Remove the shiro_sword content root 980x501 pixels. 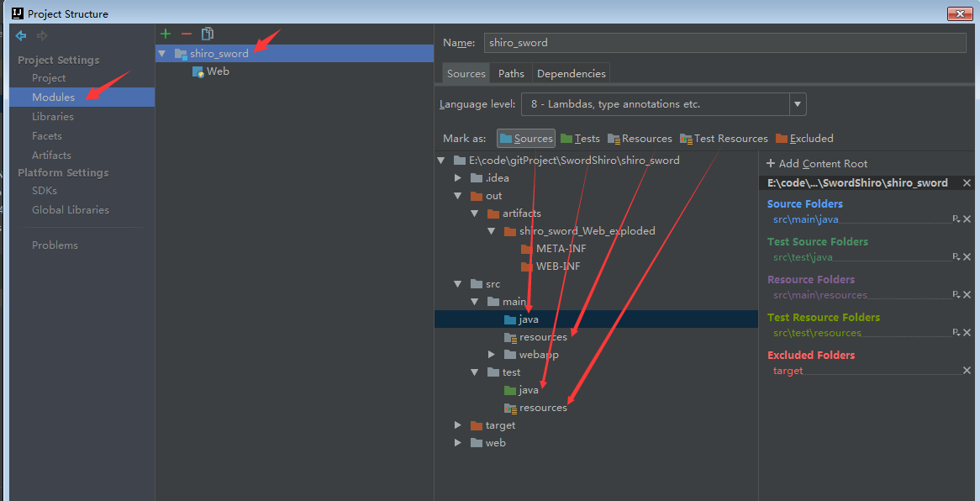click(967, 183)
